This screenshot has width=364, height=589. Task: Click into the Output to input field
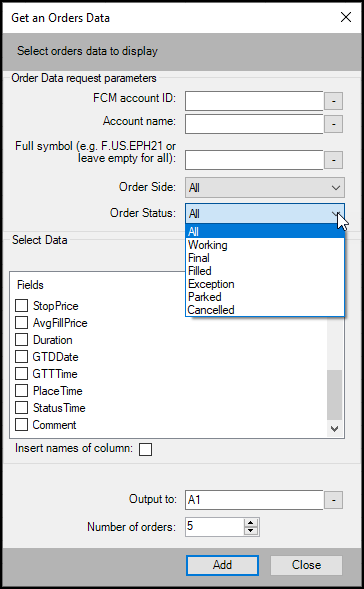254,500
